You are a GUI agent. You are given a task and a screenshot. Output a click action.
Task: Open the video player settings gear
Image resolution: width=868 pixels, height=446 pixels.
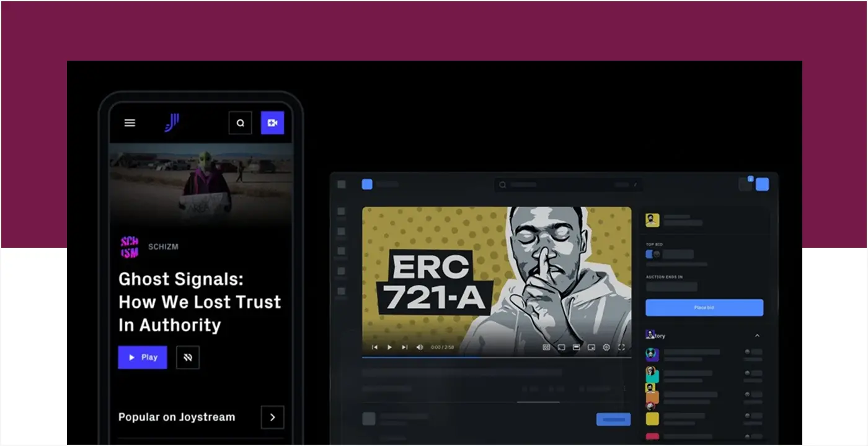[x=606, y=348]
